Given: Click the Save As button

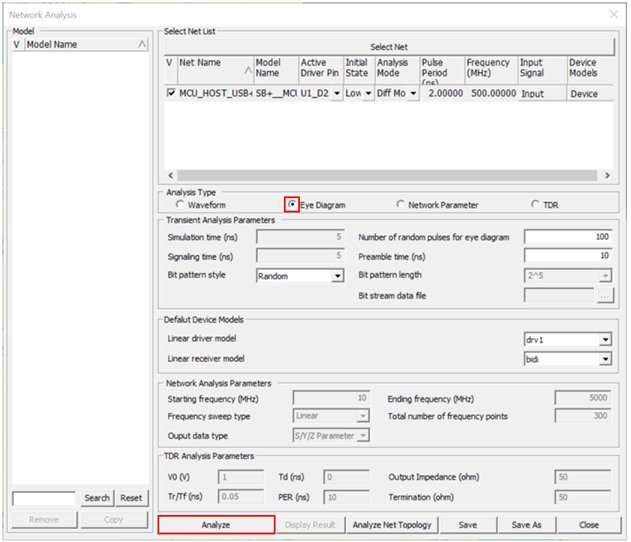Looking at the screenshot, I should [x=528, y=525].
